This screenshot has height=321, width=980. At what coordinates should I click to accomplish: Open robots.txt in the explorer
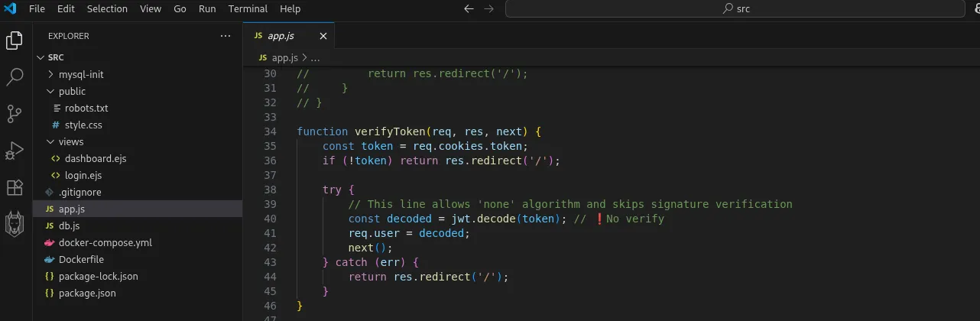(86, 109)
